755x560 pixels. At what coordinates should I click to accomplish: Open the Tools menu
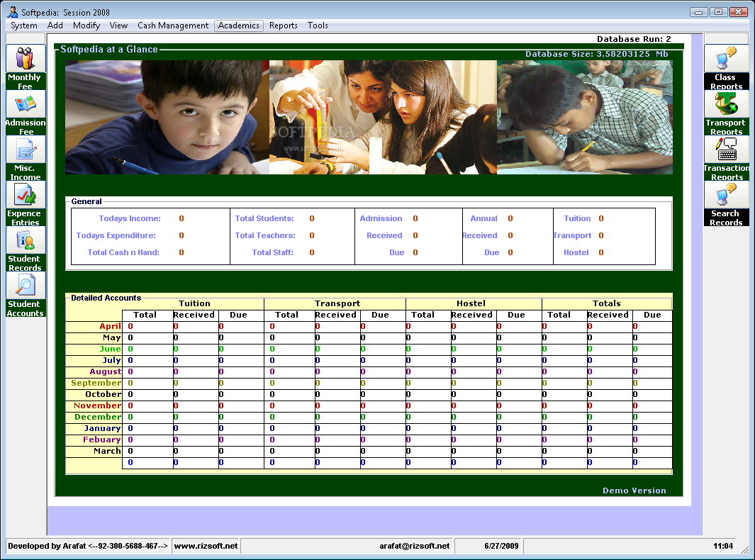tap(318, 26)
